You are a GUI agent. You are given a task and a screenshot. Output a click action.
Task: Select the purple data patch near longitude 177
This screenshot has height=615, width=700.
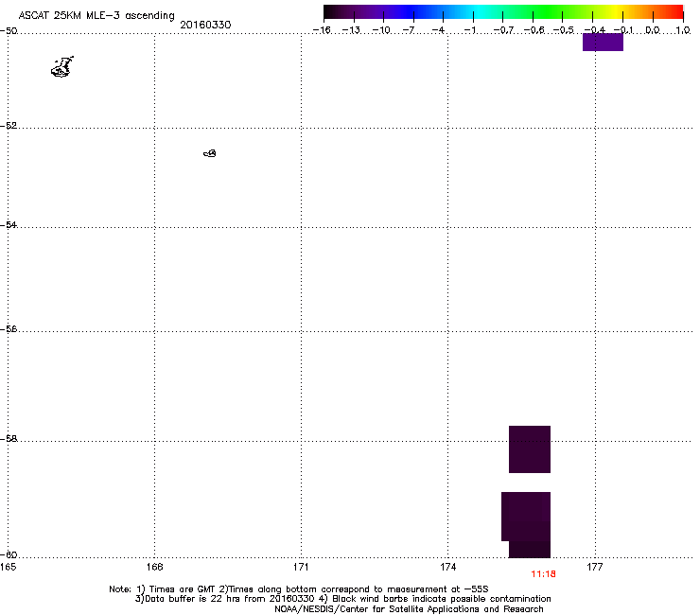603,42
